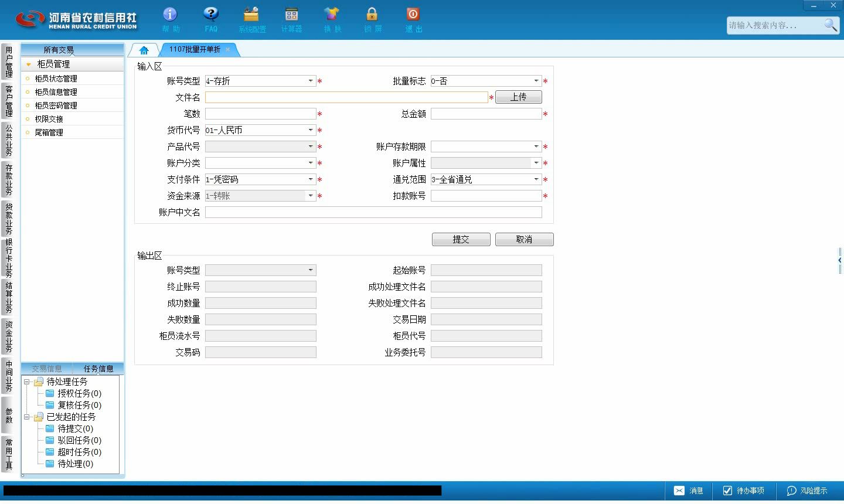Focus the 账户中文名 input field
The image size is (844, 504).
coord(373,212)
